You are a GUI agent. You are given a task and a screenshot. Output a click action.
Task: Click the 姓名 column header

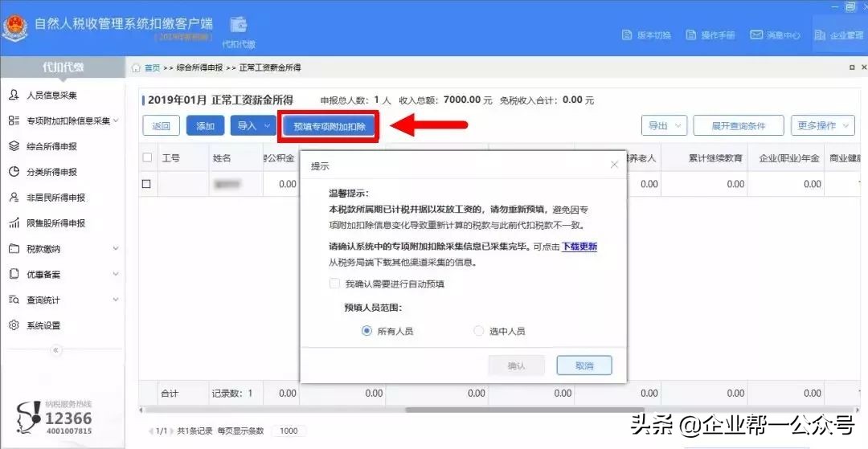point(222,158)
